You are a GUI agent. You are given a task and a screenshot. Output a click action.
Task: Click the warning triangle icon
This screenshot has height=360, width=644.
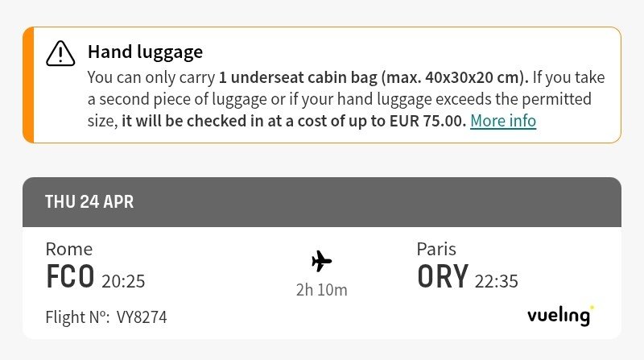[60, 53]
